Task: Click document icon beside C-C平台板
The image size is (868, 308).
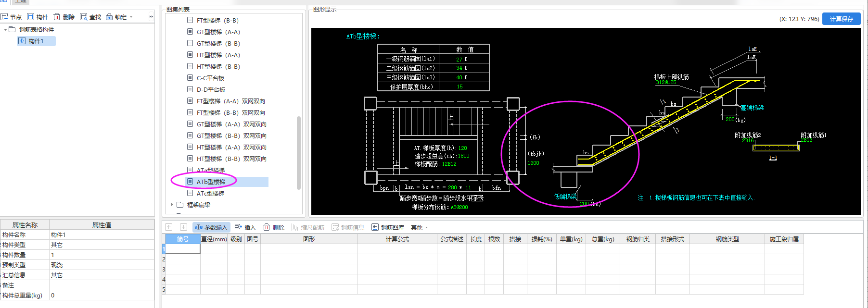Action: coord(190,78)
